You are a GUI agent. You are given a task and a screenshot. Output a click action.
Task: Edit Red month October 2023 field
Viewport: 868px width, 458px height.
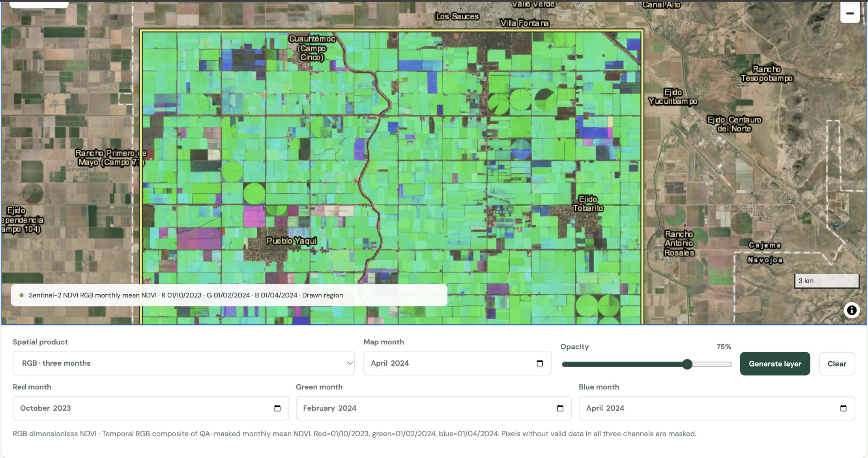click(151, 408)
